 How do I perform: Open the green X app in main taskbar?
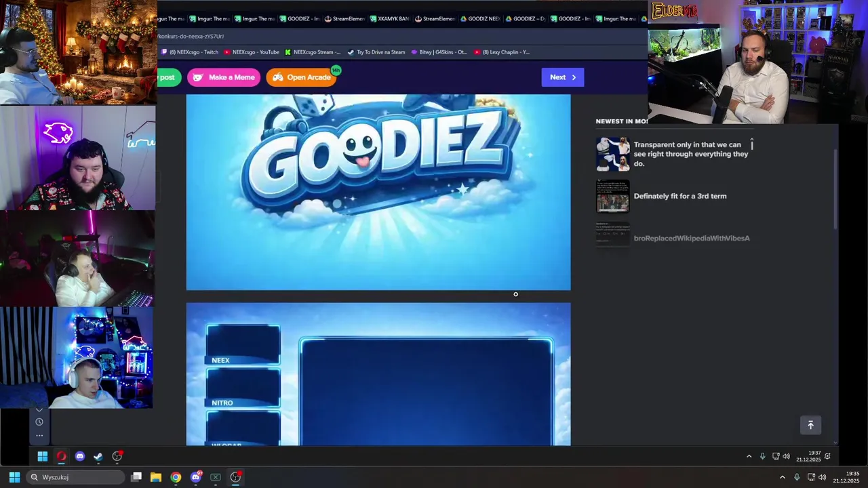216,477
